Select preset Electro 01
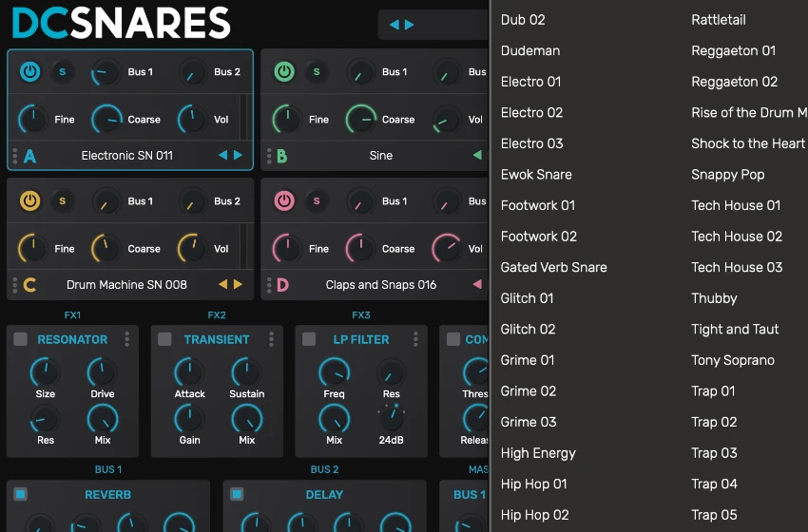The image size is (808, 532). [x=530, y=82]
